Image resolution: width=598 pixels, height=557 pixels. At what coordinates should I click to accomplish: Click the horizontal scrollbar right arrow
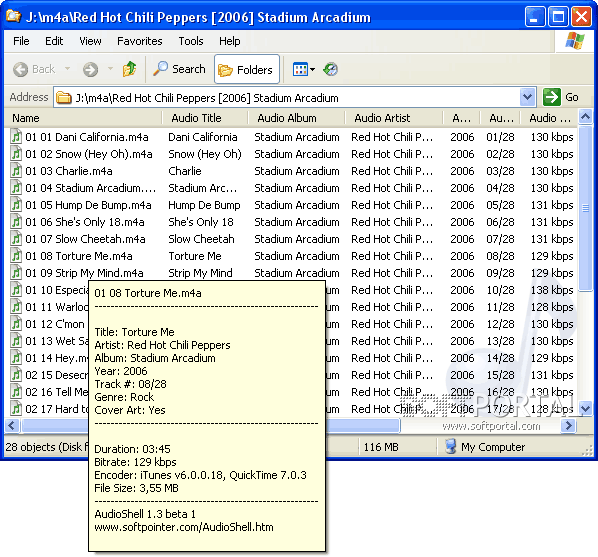(569, 425)
